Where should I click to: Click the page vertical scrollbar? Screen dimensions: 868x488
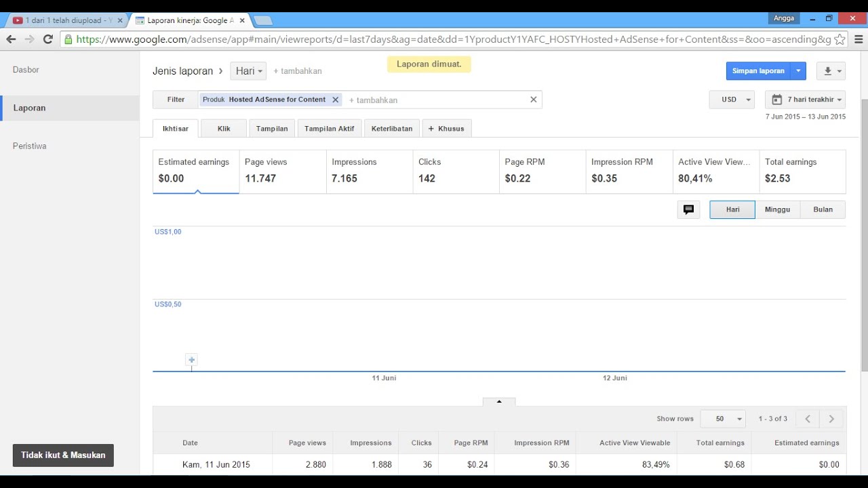(864, 235)
